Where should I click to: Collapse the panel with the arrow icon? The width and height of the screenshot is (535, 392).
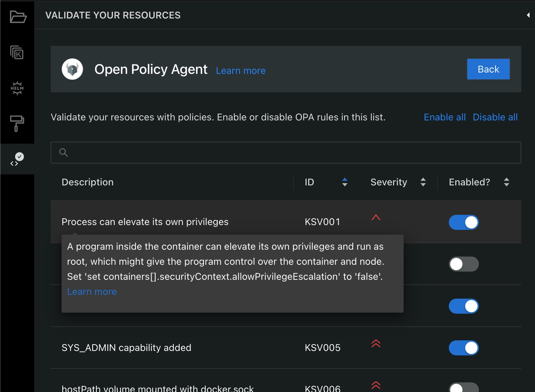[x=528, y=15]
